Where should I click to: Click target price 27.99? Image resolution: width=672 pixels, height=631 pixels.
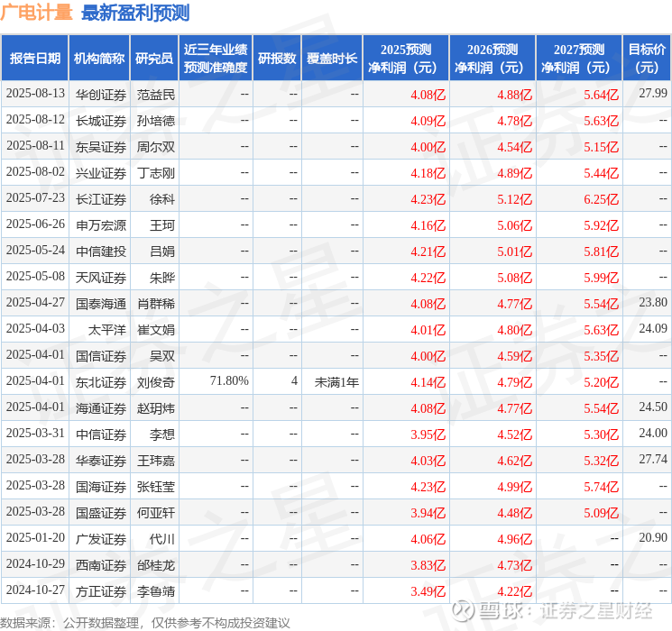click(653, 94)
